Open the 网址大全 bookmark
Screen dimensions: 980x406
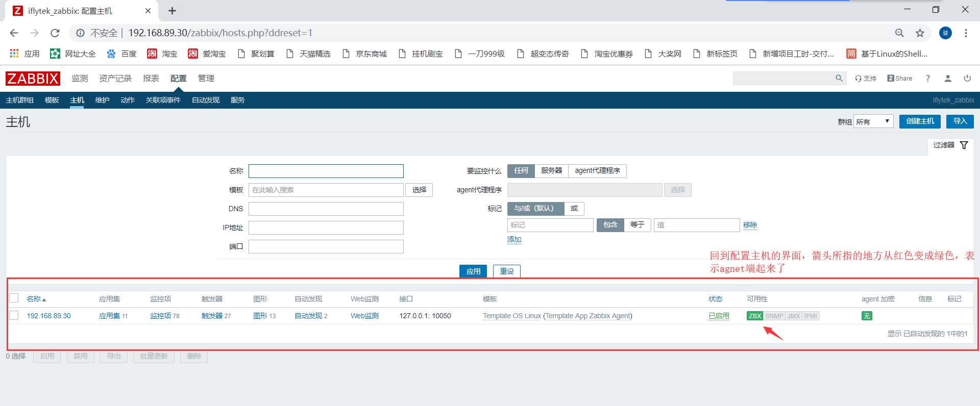coord(73,54)
